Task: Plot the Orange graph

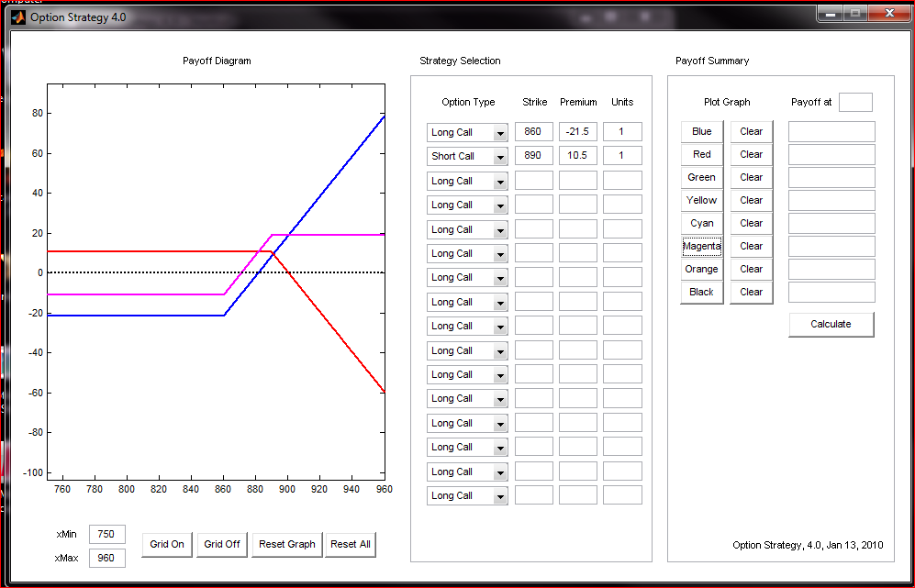Action: click(x=701, y=269)
